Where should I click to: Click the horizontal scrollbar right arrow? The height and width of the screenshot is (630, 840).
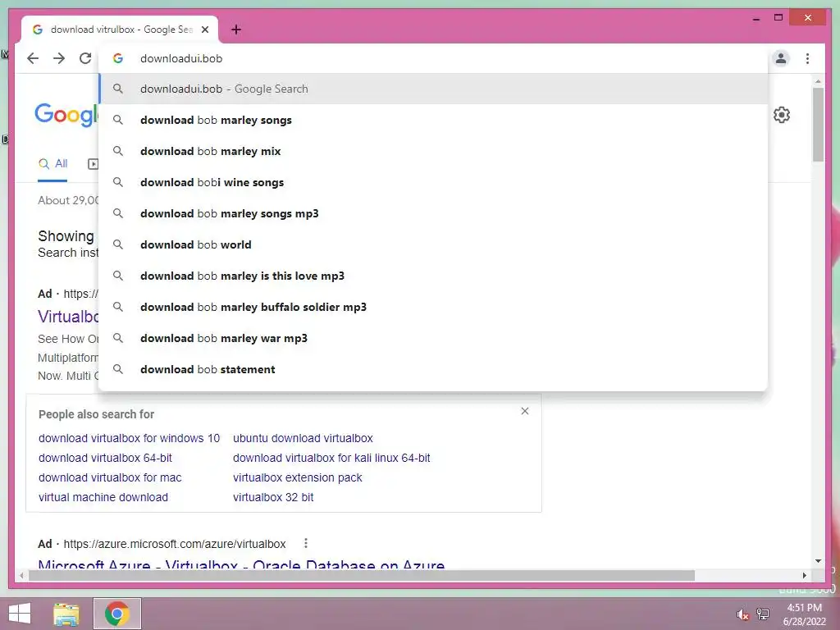coord(804,575)
